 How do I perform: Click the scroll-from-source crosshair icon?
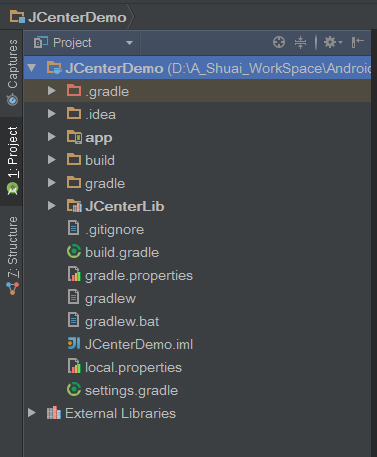tap(279, 42)
